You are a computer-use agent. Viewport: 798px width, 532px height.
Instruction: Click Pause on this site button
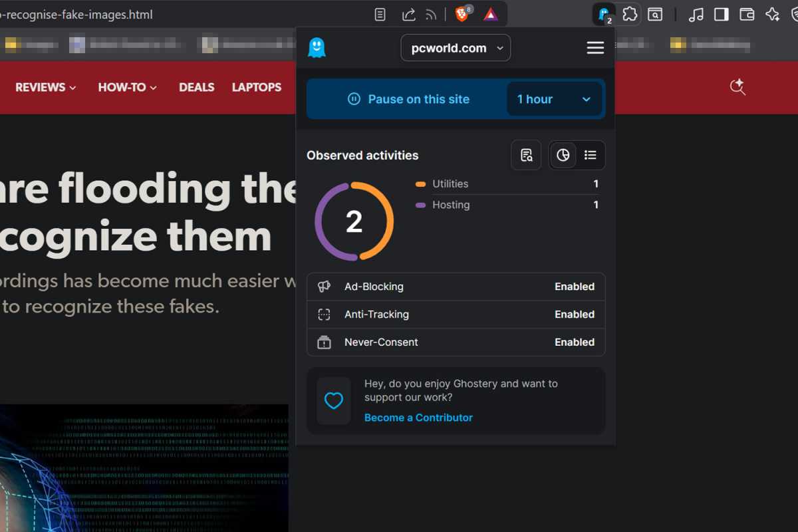408,99
